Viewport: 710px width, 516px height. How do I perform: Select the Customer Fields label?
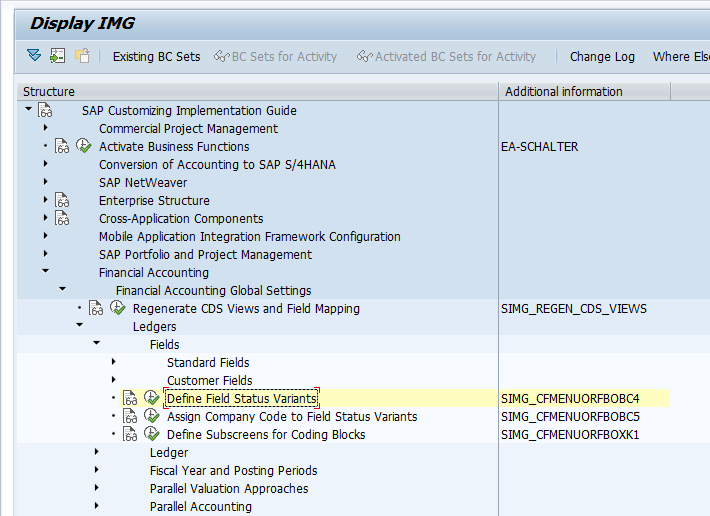pos(210,381)
